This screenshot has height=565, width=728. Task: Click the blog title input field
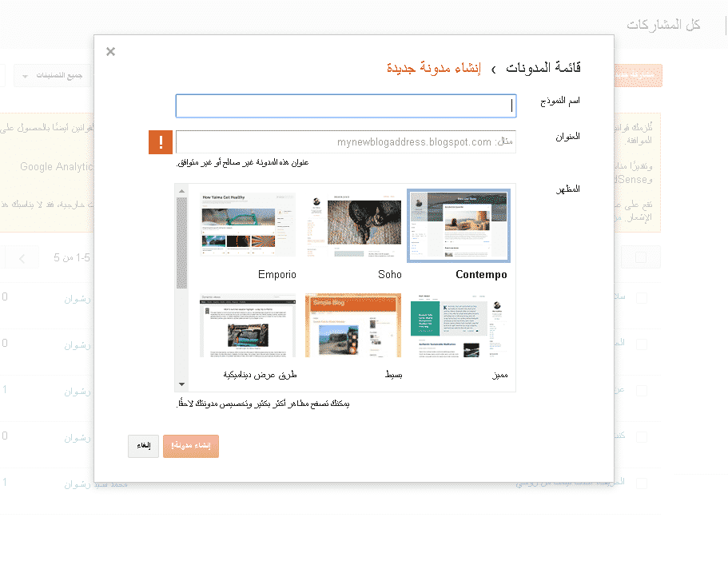pyautogui.click(x=345, y=105)
